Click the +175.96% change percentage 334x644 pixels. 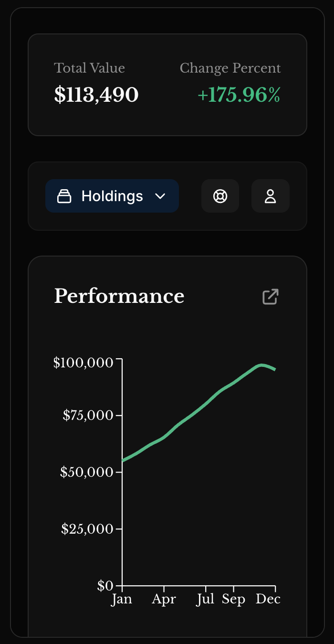[x=239, y=95]
